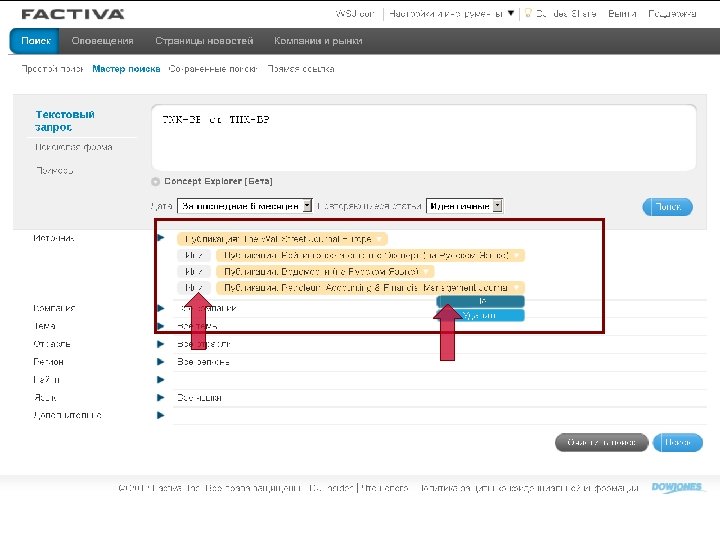Expand the Язык section arrow
Image resolution: width=720 pixels, height=540 pixels.
tap(161, 398)
